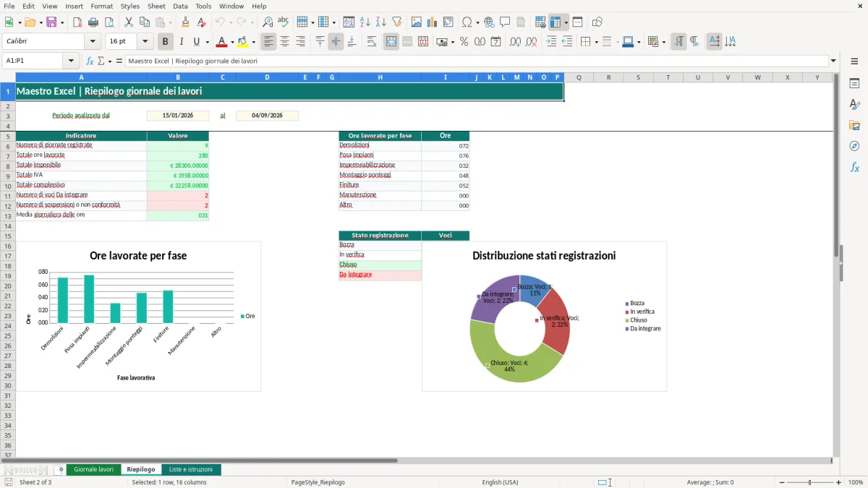
Task: Click the Copy icon
Action: pos(144,22)
